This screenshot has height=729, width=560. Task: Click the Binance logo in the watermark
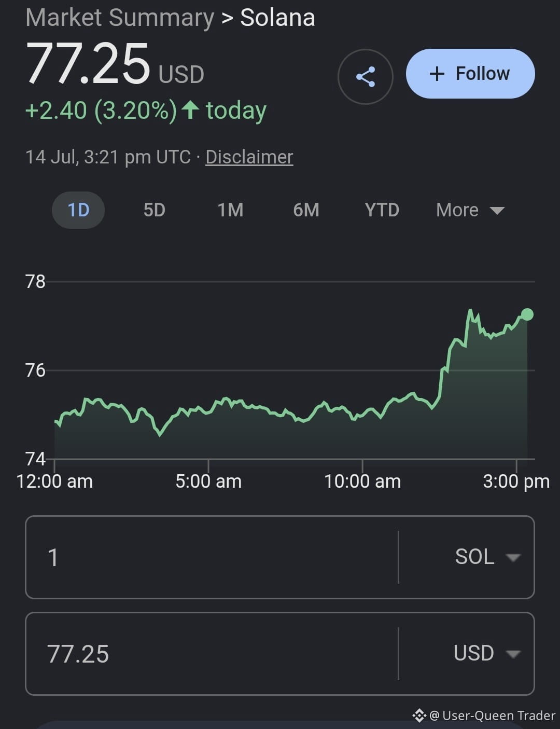click(x=419, y=716)
